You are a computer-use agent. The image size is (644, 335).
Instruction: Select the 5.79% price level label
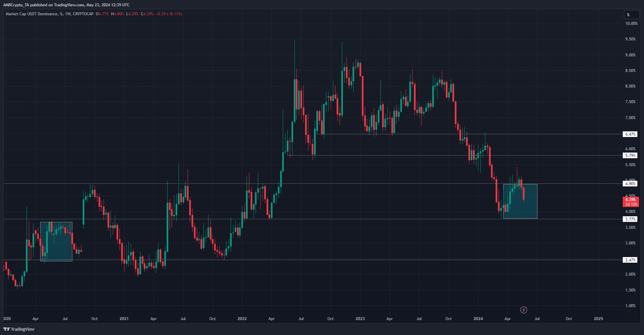(630, 155)
